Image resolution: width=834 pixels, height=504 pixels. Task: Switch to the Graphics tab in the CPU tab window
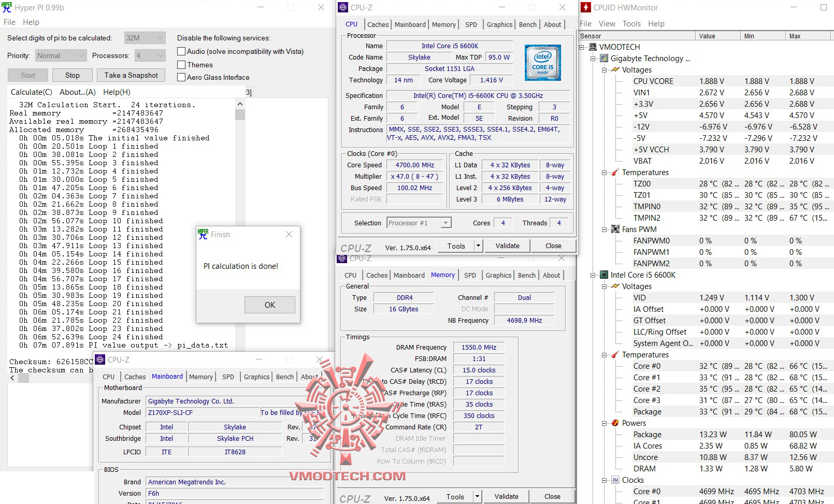[x=499, y=24]
